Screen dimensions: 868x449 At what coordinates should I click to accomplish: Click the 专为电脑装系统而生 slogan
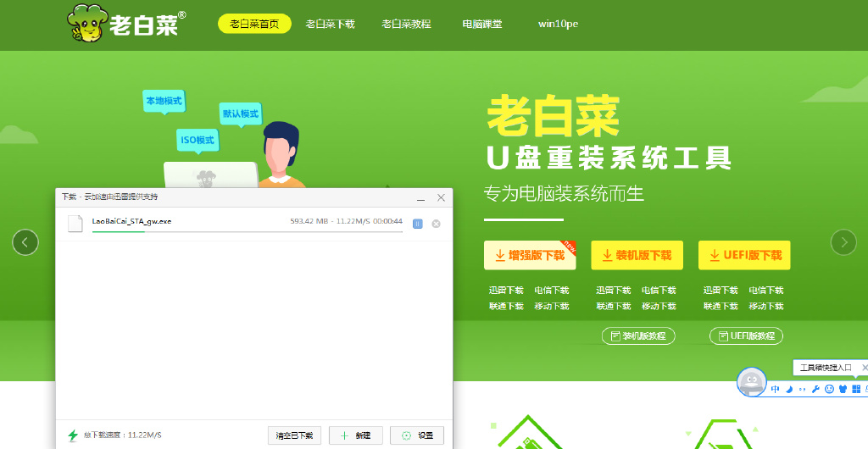[x=564, y=194]
